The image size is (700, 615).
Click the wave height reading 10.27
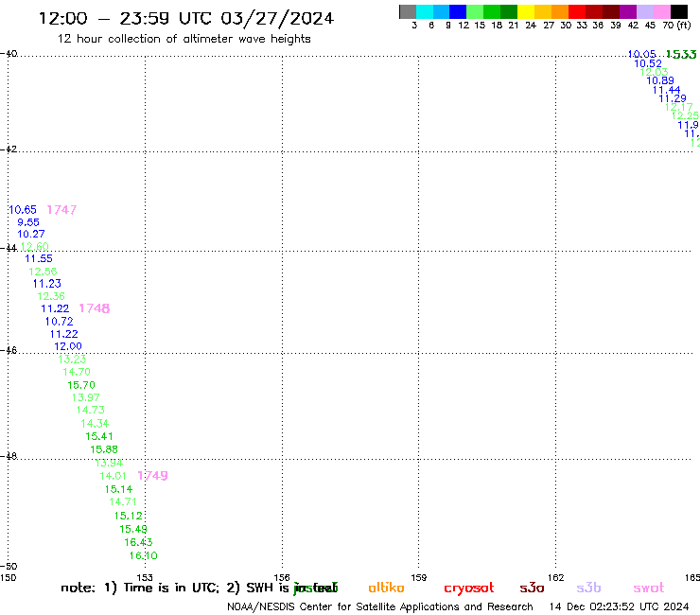point(31,234)
